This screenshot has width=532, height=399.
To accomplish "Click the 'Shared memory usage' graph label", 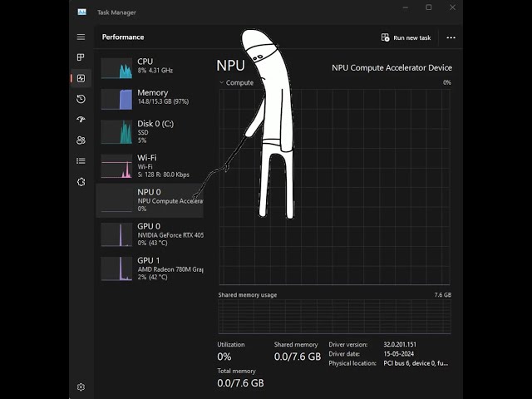I will point(248,295).
